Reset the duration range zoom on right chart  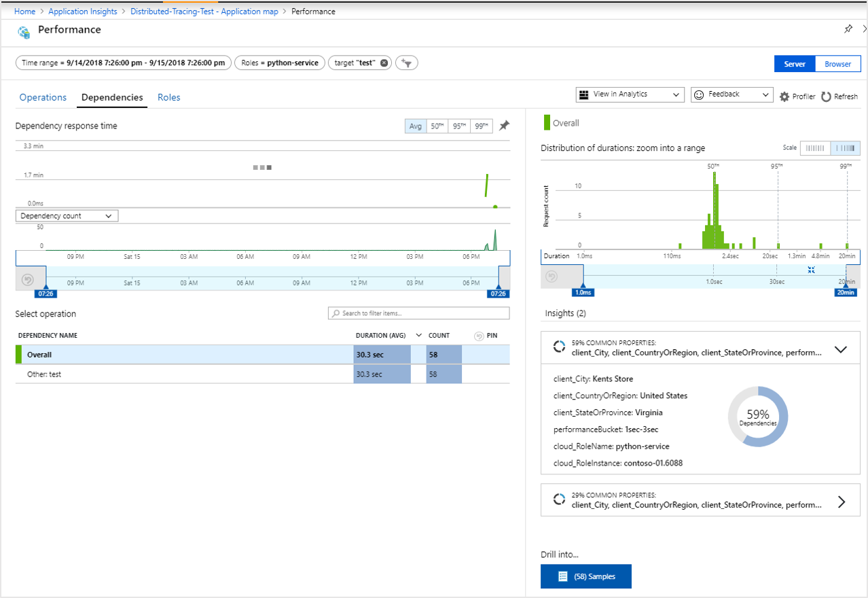(552, 277)
